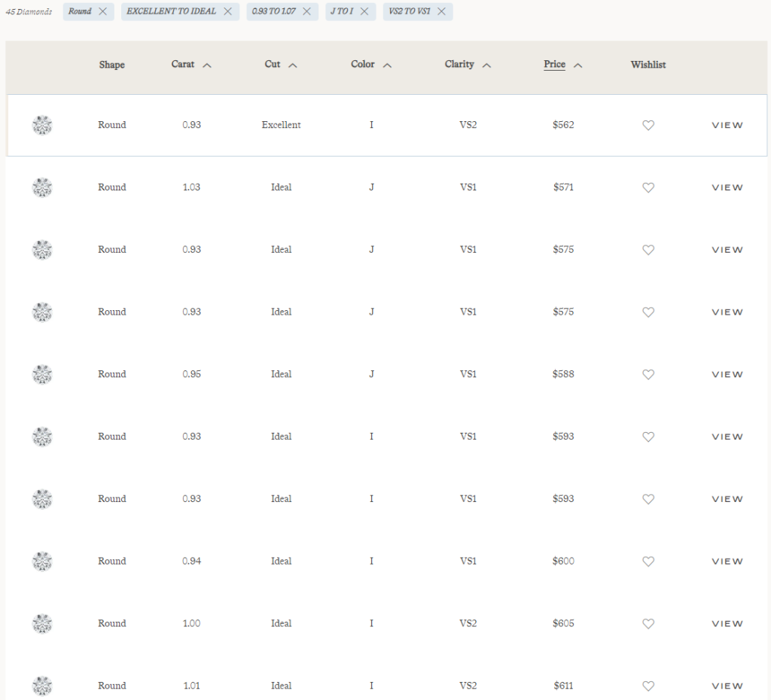Heart the $611 diamond in Wishlist column
Screen dimensions: 771x700
click(648, 686)
